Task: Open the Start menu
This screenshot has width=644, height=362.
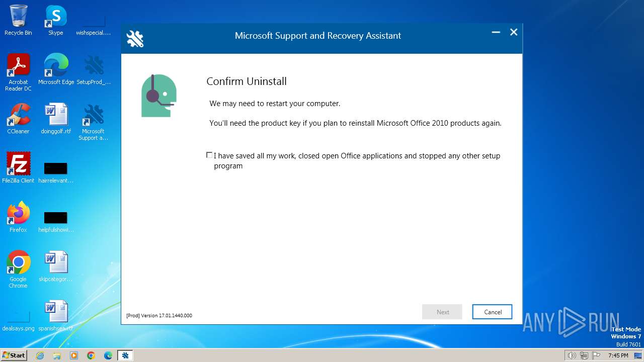Action: (x=14, y=355)
